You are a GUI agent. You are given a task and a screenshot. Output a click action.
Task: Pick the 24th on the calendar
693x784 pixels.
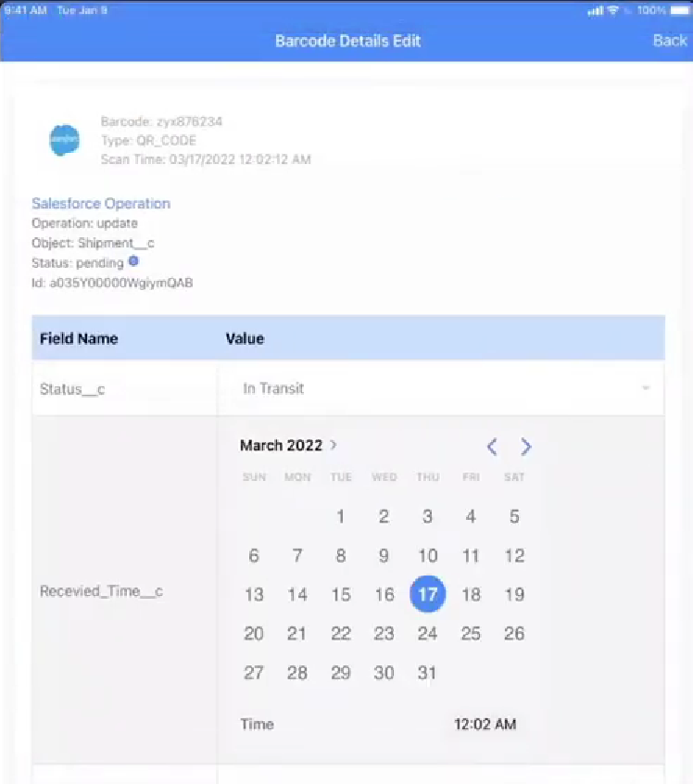coord(427,634)
